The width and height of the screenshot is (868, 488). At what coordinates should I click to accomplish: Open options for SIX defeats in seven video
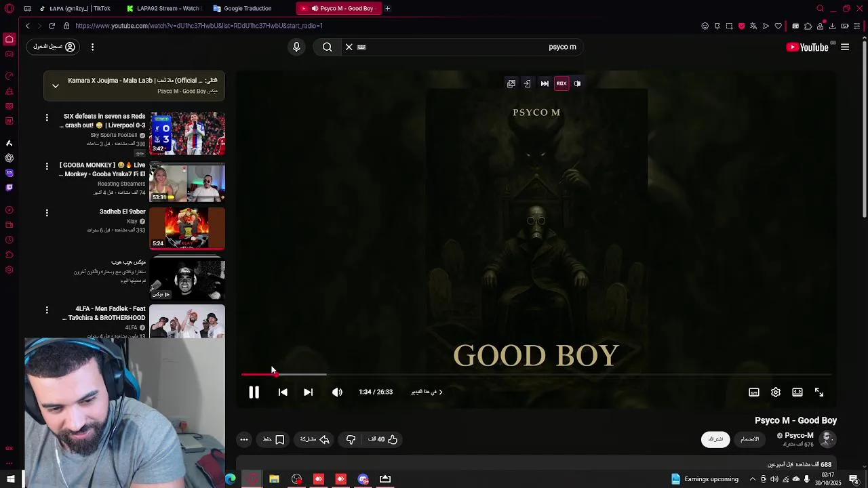pyautogui.click(x=47, y=118)
